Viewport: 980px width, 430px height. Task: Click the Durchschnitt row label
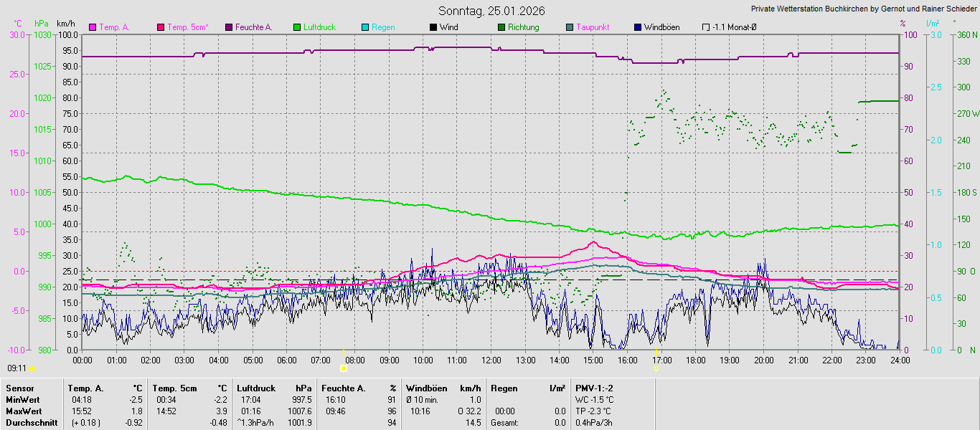pos(30,423)
